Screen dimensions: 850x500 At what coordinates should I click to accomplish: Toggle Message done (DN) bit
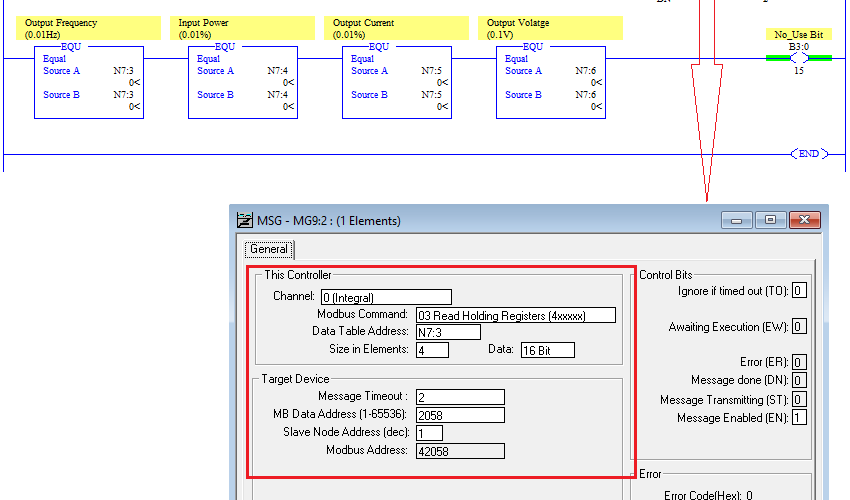799,380
